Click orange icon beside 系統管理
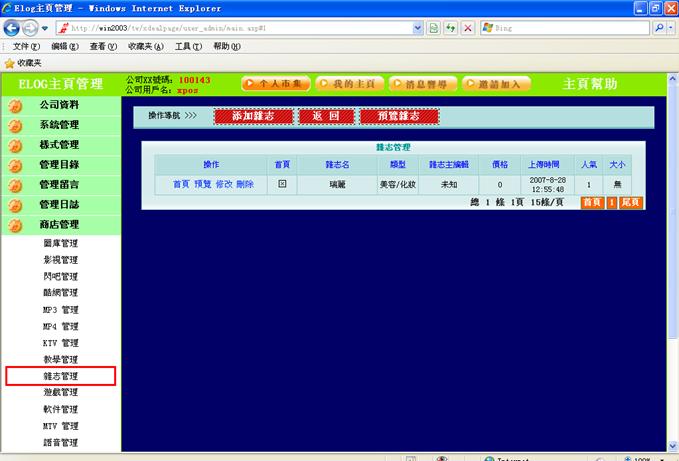The height and width of the screenshot is (461, 679). (16, 125)
